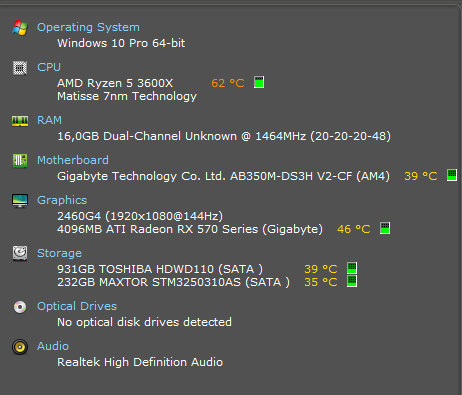This screenshot has width=462, height=395.
Task: Click the MAXTOR drive temperature indicator icon
Action: point(352,281)
